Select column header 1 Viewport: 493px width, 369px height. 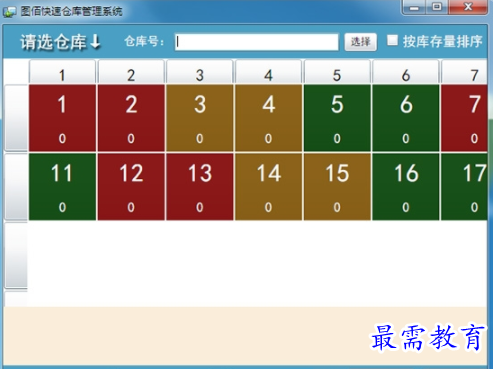click(62, 72)
